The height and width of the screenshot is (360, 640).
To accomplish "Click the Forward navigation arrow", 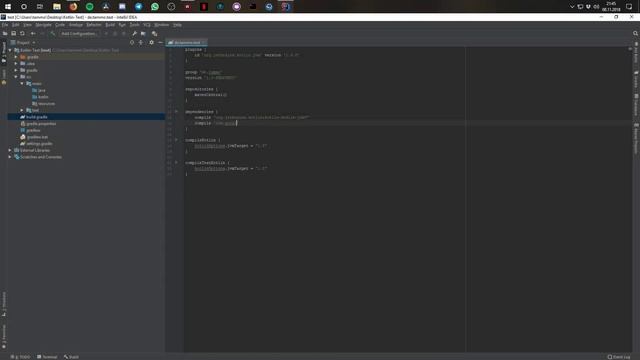I will (42, 33).
